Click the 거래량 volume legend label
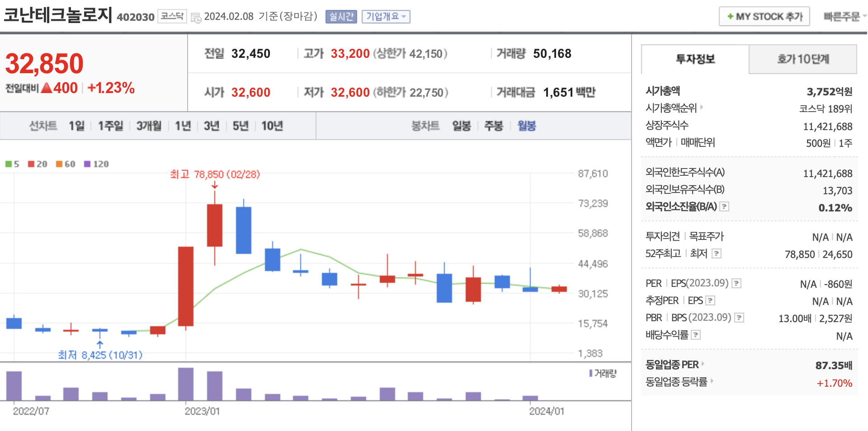 [603, 374]
